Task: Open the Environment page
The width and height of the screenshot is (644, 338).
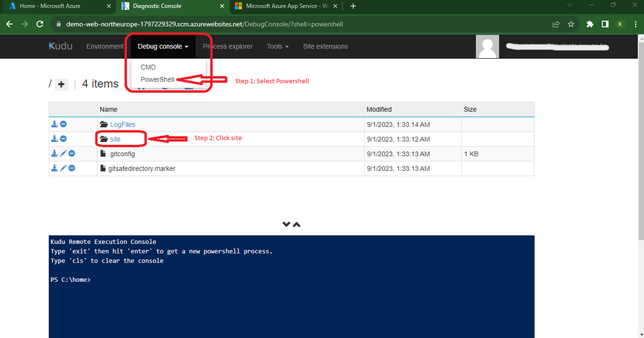Action: coord(104,46)
